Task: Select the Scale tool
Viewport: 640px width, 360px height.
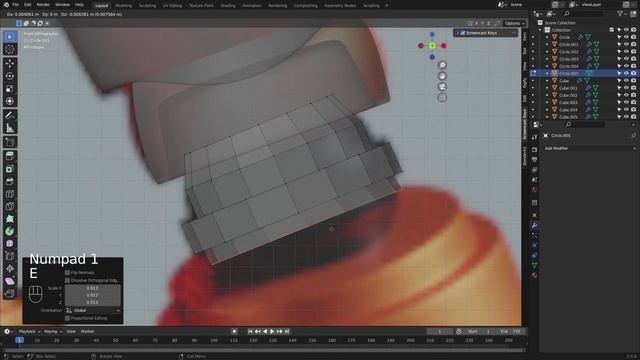Action: (x=10, y=89)
